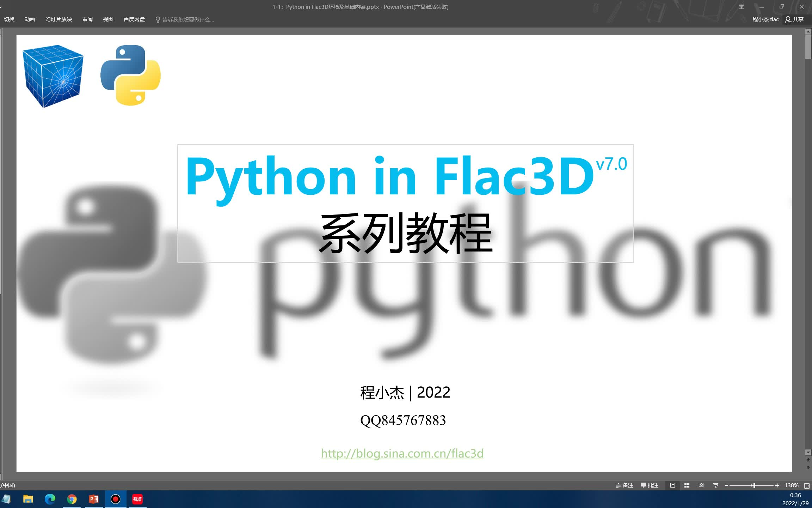Toggle the 备注 notes pane
The width and height of the screenshot is (812, 508).
[626, 485]
